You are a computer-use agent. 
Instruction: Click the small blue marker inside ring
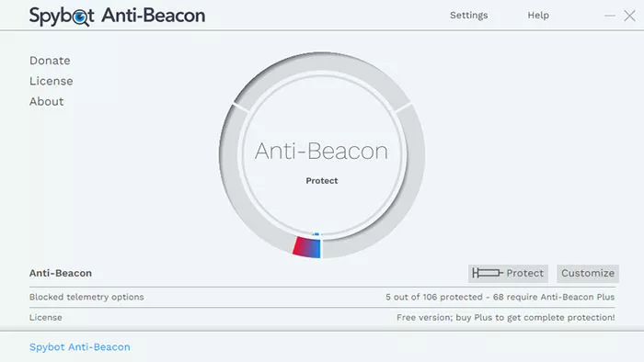[x=316, y=234]
